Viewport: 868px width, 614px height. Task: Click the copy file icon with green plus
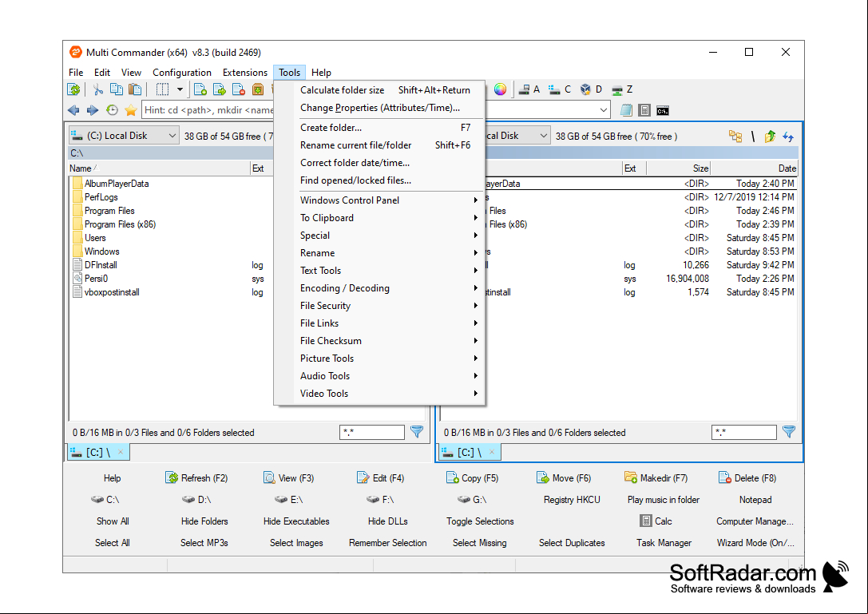click(x=200, y=89)
